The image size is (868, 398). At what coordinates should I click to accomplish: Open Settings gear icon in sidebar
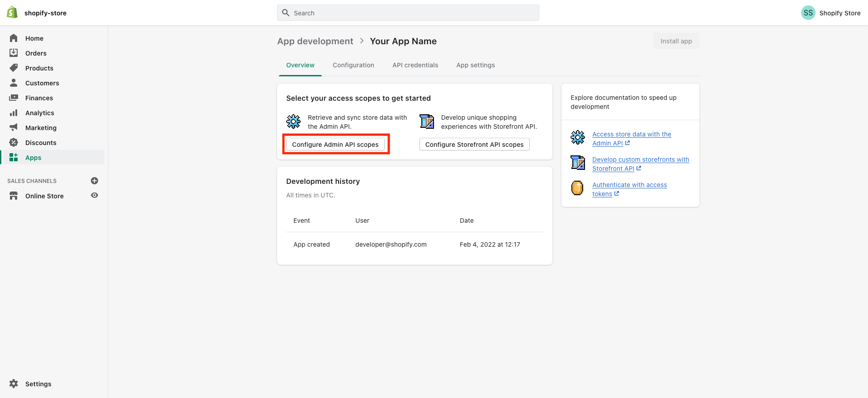(x=14, y=384)
